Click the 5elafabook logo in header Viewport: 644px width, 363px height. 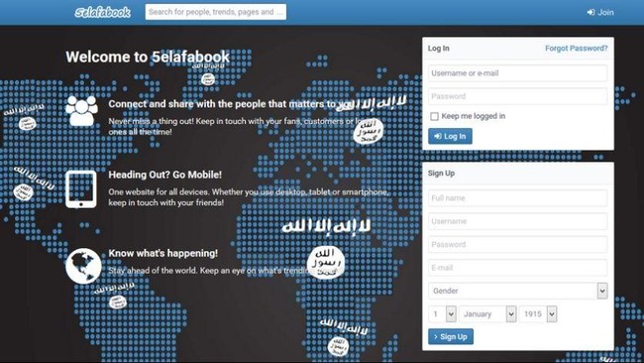[103, 12]
